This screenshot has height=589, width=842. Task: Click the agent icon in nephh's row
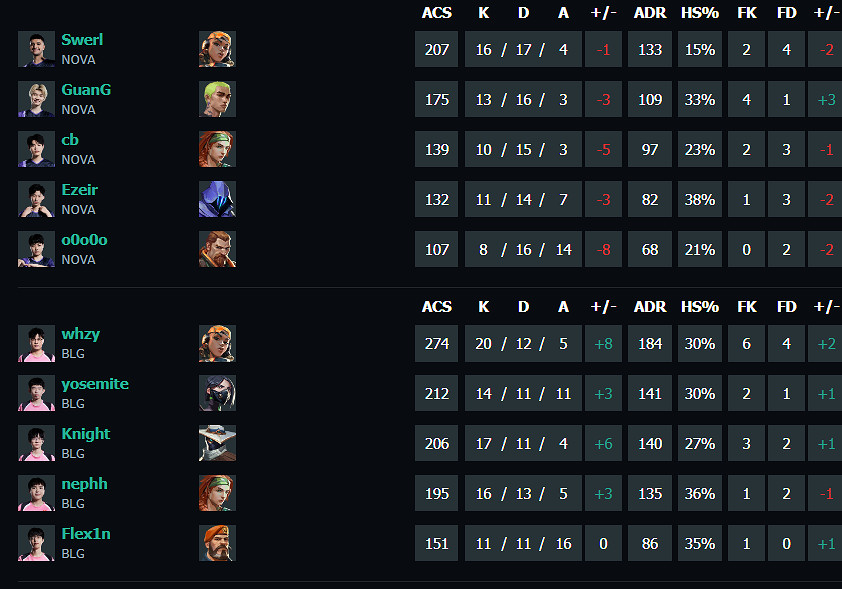217,493
